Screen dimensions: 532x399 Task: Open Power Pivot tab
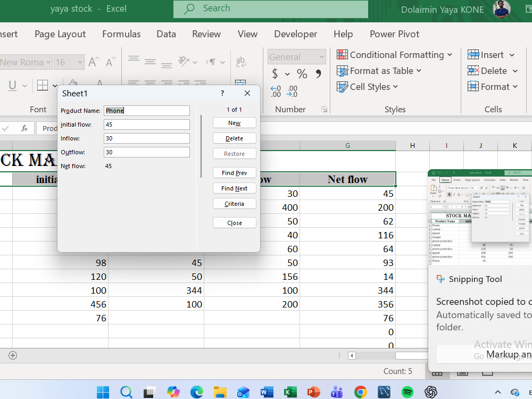click(x=394, y=34)
